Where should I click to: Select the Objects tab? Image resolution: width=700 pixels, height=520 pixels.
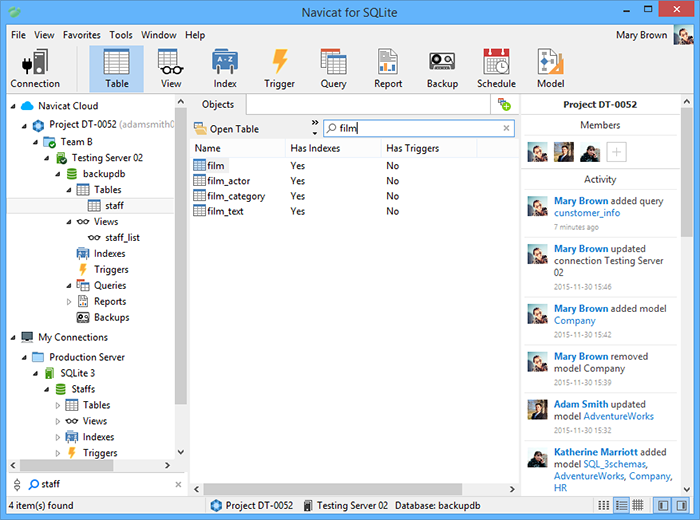click(x=218, y=104)
